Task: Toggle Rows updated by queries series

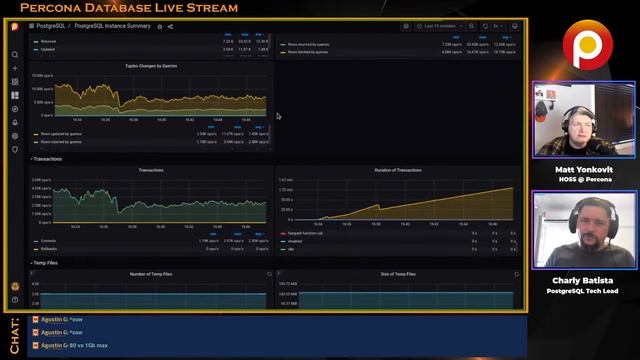Action: (61, 134)
